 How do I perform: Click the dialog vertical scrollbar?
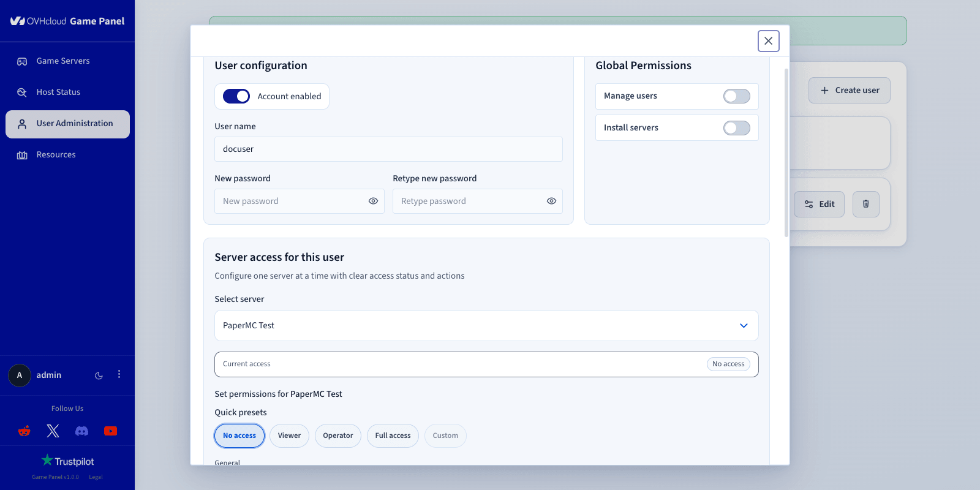click(786, 153)
